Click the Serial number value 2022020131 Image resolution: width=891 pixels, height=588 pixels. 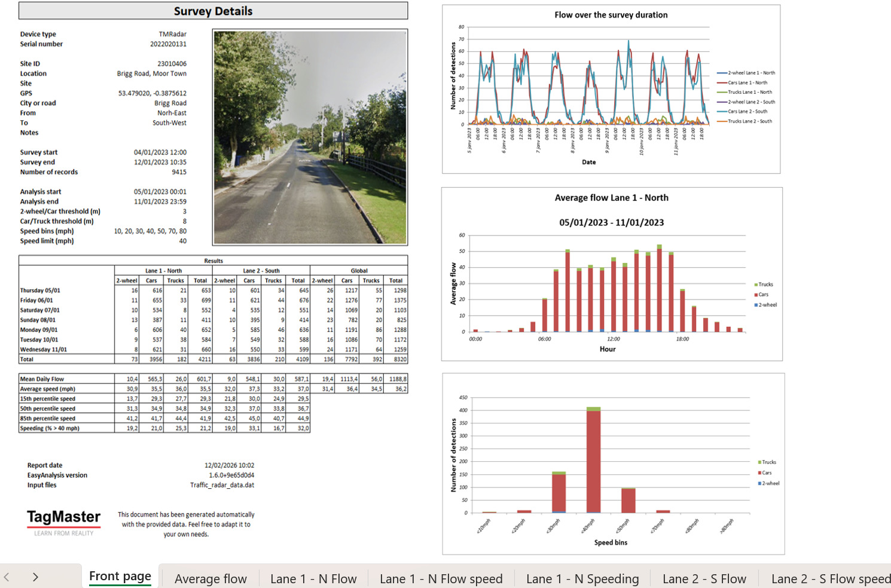pyautogui.click(x=168, y=44)
